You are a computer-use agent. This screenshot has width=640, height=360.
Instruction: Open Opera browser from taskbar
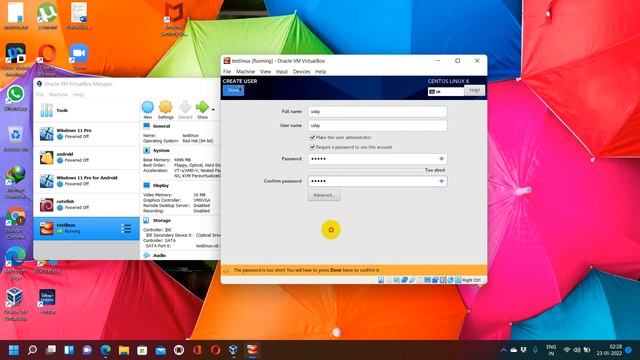tap(216, 350)
